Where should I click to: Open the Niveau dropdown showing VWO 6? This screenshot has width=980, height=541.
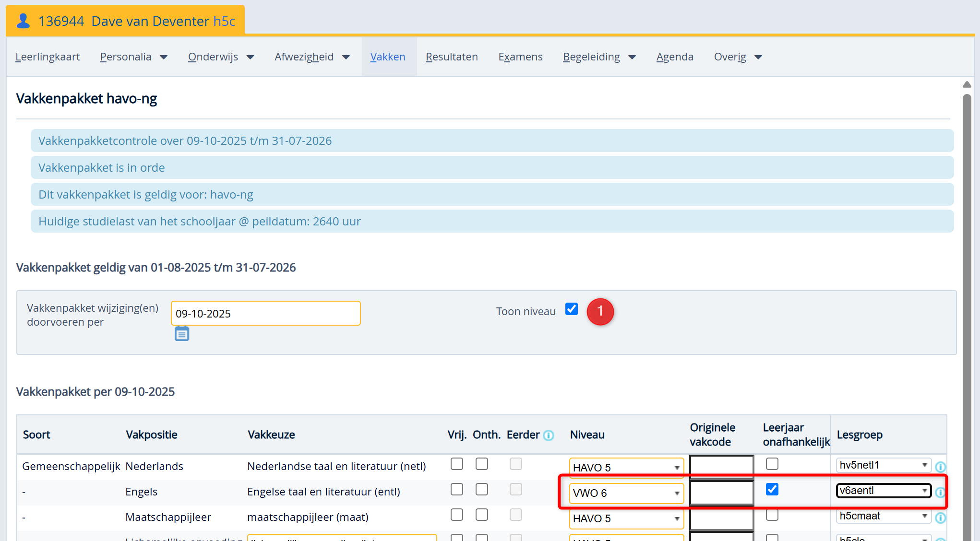(x=626, y=493)
